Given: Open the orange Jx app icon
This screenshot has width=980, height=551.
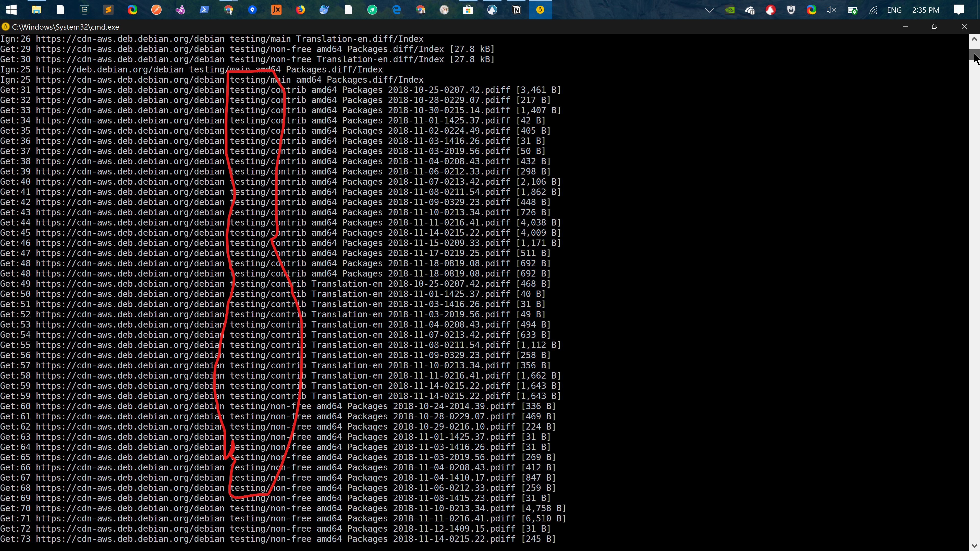Looking at the screenshot, I should [276, 10].
